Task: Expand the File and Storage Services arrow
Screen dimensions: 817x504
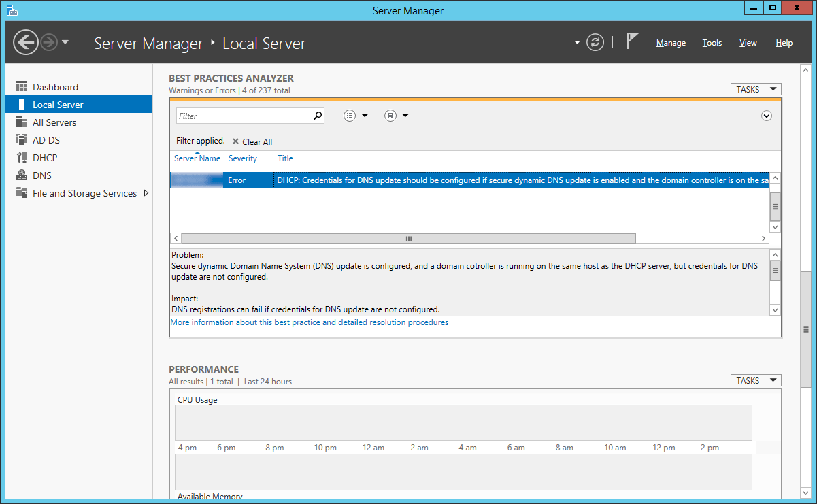Action: [x=146, y=193]
